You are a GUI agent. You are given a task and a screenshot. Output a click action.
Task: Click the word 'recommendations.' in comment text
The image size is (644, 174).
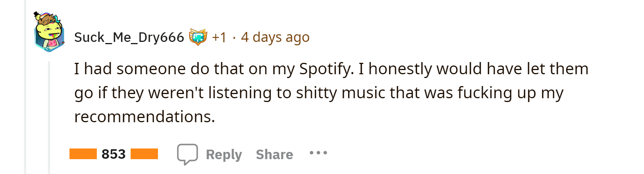pos(145,117)
